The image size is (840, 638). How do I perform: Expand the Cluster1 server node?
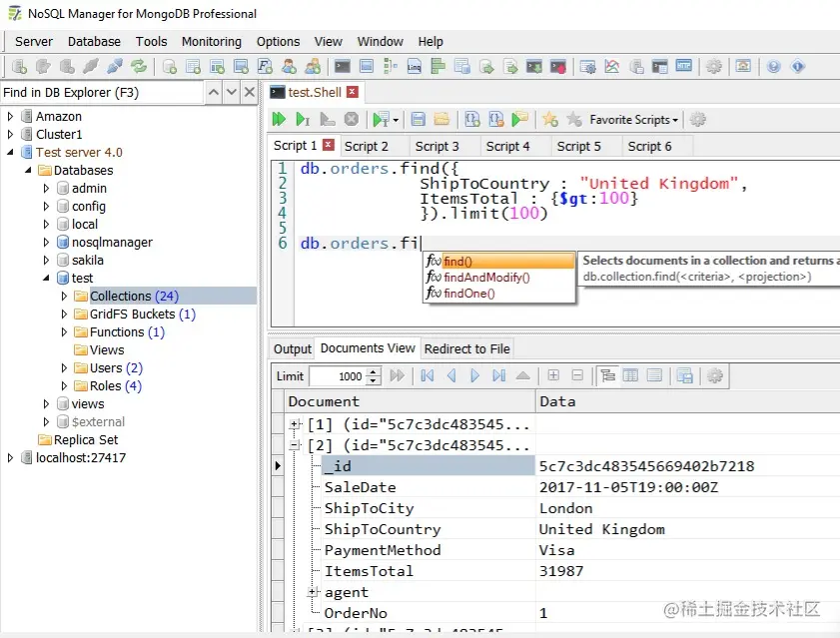pos(10,134)
